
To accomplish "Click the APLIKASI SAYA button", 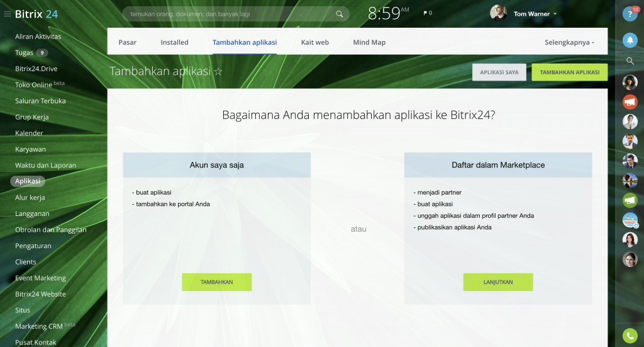I will tap(499, 72).
